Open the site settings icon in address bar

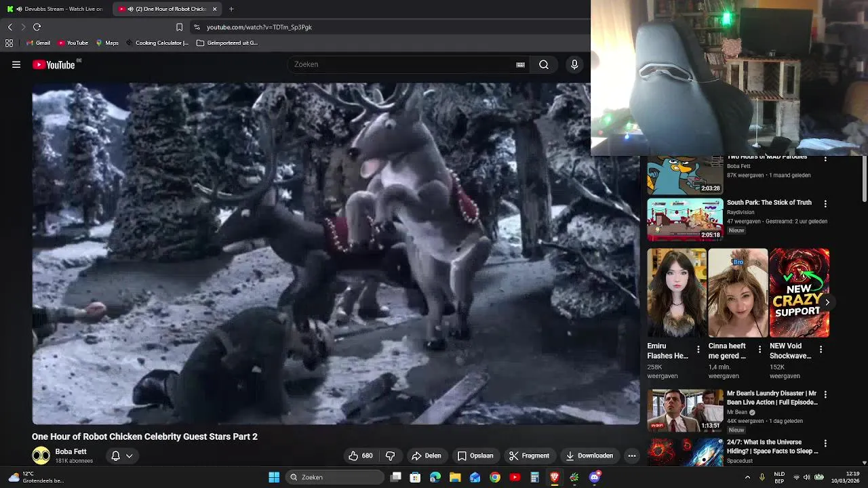197,27
